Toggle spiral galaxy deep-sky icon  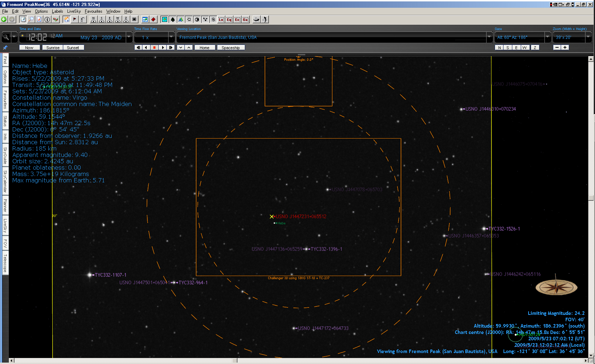coord(213,19)
